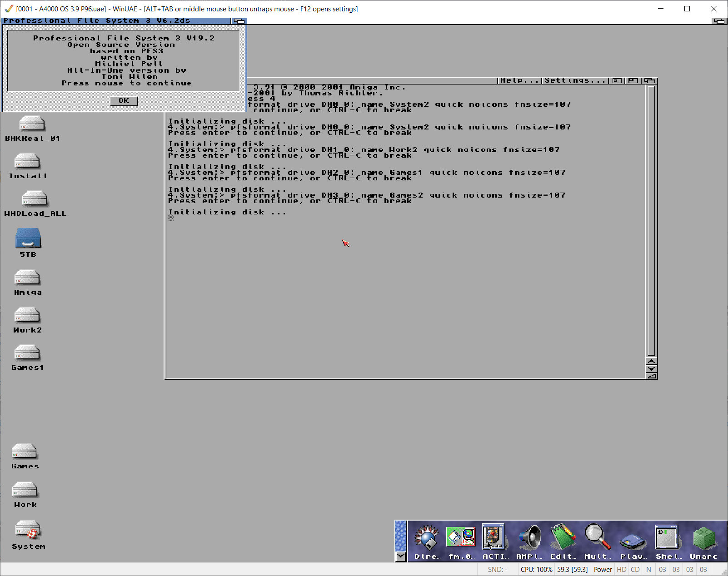728x576 pixels.
Task: Click the shell window iconify gadget
Action: click(x=617, y=80)
